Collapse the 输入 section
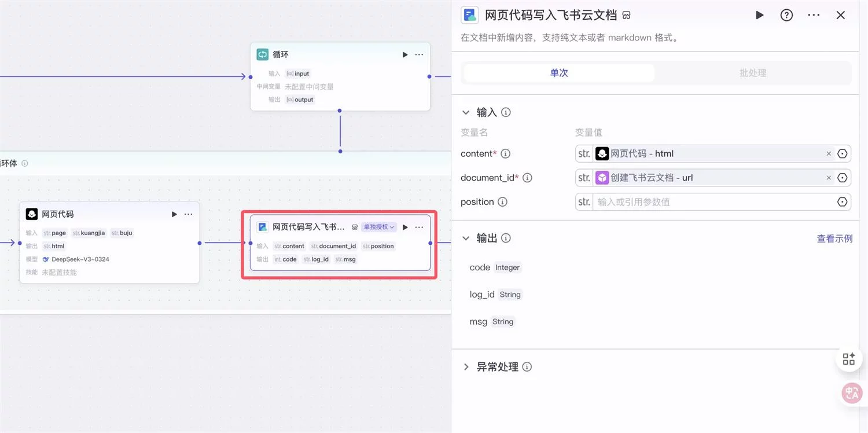This screenshot has width=868, height=433. (x=467, y=112)
